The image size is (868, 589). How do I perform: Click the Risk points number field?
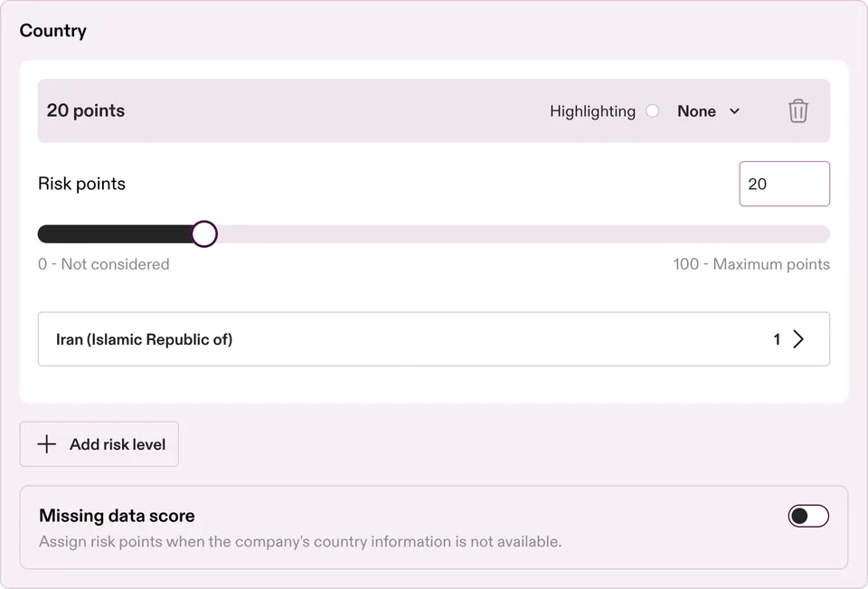coord(785,184)
